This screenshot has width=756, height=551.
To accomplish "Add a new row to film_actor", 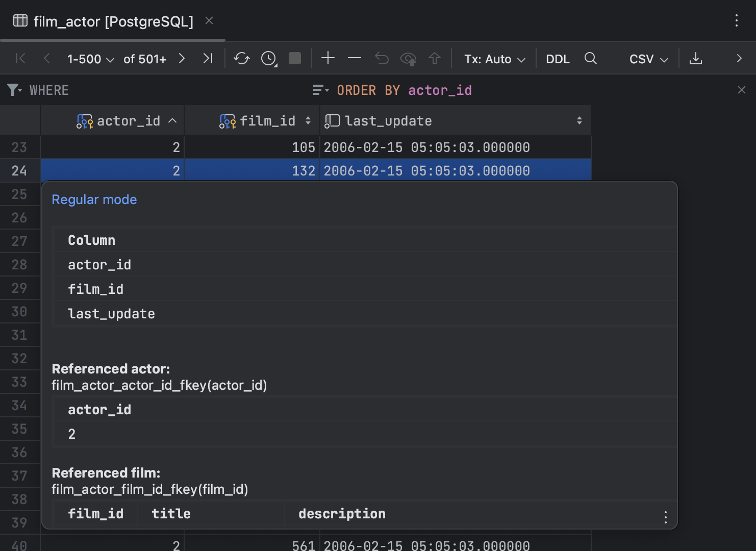I will 328,58.
